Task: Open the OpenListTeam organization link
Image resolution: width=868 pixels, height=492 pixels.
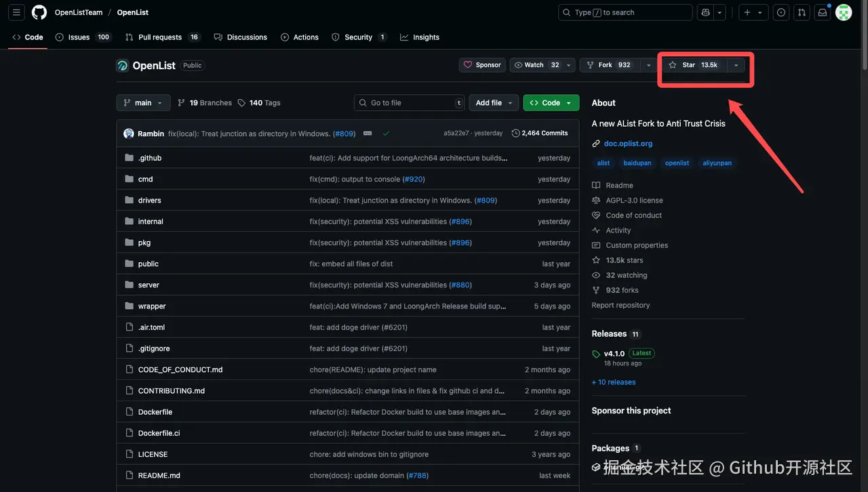Action: tap(79, 12)
